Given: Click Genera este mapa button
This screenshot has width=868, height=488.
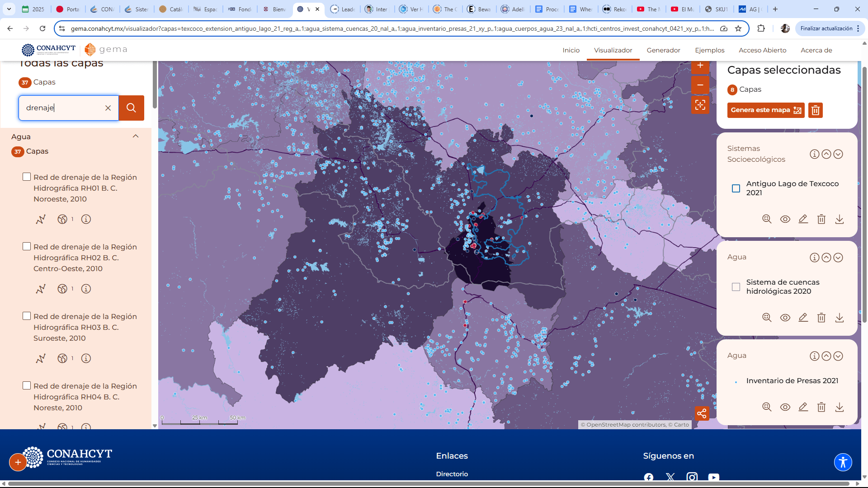Looking at the screenshot, I should 765,110.
